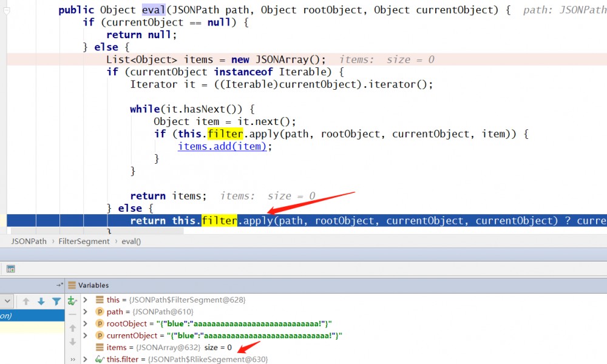Expand the 'this' variable node
The height and width of the screenshot is (364, 607).
(85, 300)
